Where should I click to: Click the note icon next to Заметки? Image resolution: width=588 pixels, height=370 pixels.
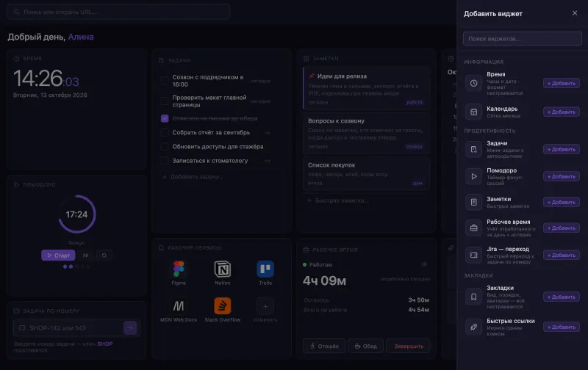click(473, 202)
